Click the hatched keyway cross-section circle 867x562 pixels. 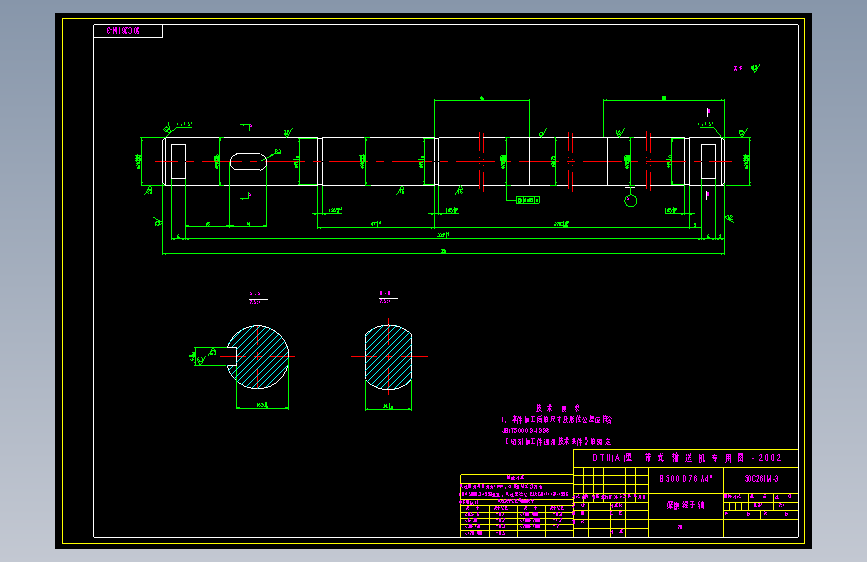coord(258,357)
